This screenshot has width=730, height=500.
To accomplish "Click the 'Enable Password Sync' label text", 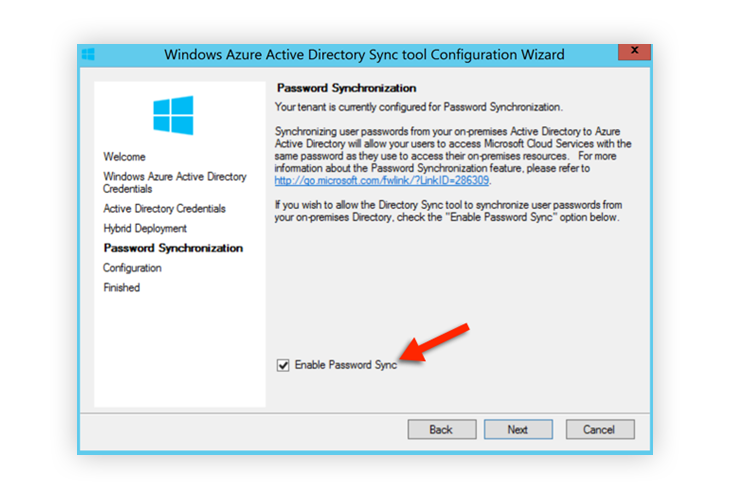I will tap(346, 365).
